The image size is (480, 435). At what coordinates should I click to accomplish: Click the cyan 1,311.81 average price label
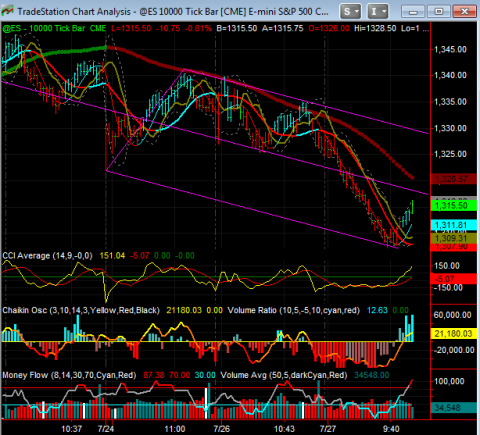tap(453, 225)
